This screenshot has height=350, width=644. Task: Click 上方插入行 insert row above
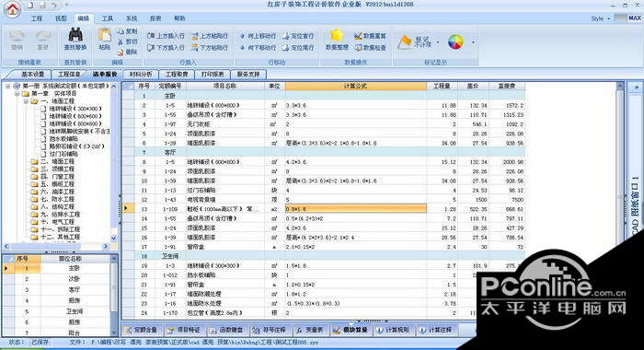(166, 36)
